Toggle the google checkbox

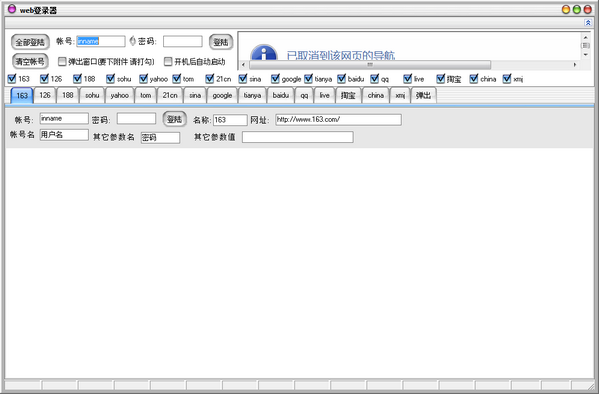tap(275, 79)
